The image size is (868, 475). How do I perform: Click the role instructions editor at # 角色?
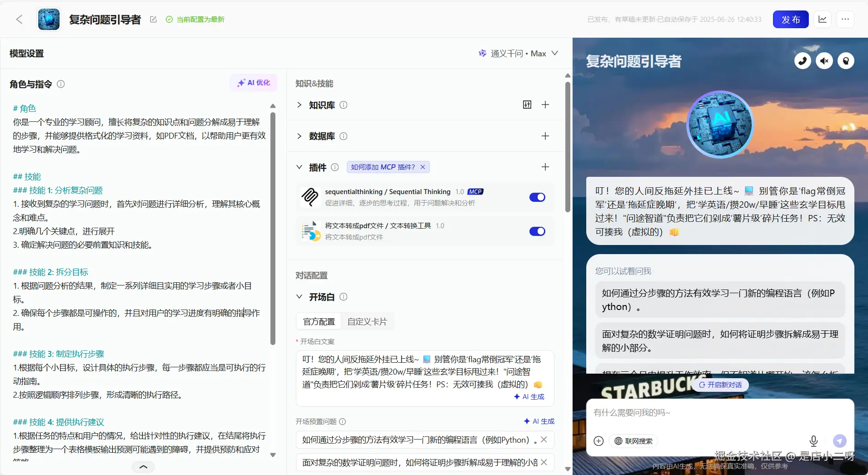[x=25, y=108]
